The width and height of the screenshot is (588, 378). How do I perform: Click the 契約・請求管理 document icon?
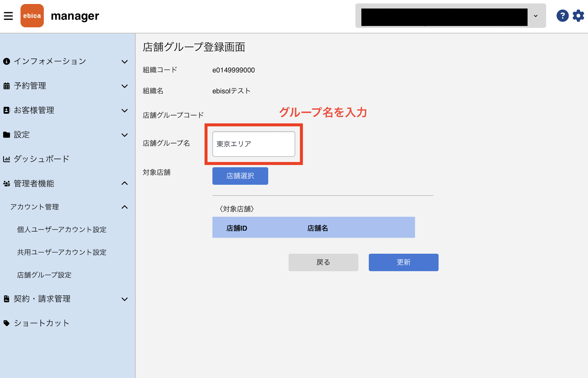point(7,299)
